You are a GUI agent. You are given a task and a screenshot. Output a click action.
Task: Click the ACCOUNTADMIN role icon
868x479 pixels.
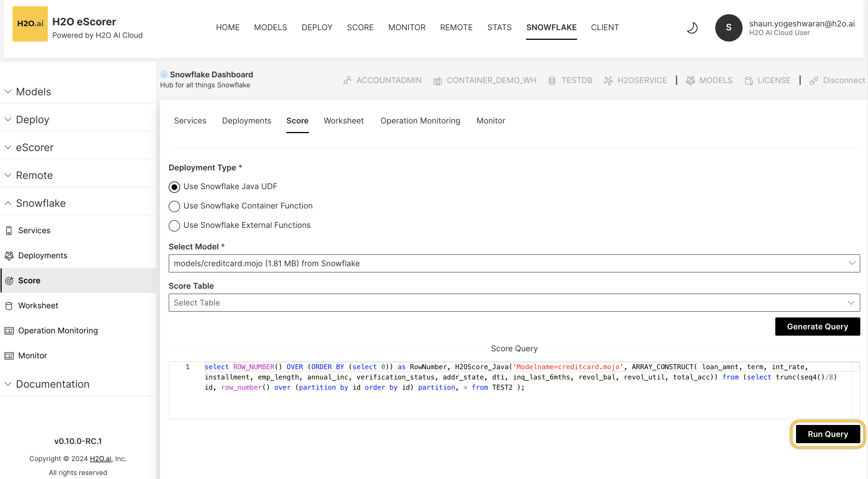[x=347, y=80]
